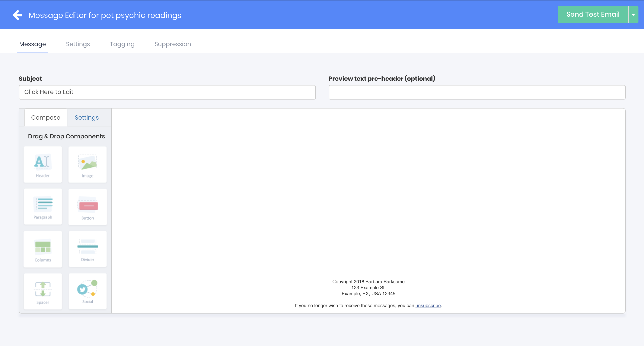This screenshot has width=644, height=346.
Task: Click the Preview text pre-header field
Action: pyautogui.click(x=477, y=92)
